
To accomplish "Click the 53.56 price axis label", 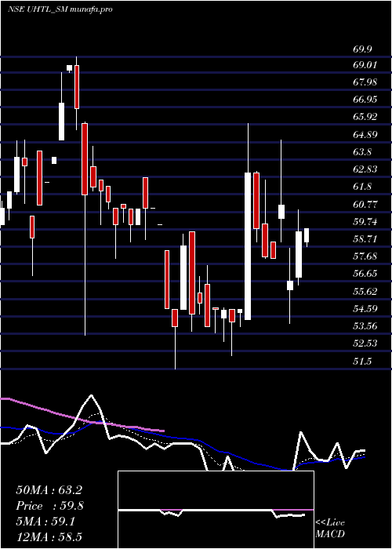I will coord(365,326).
